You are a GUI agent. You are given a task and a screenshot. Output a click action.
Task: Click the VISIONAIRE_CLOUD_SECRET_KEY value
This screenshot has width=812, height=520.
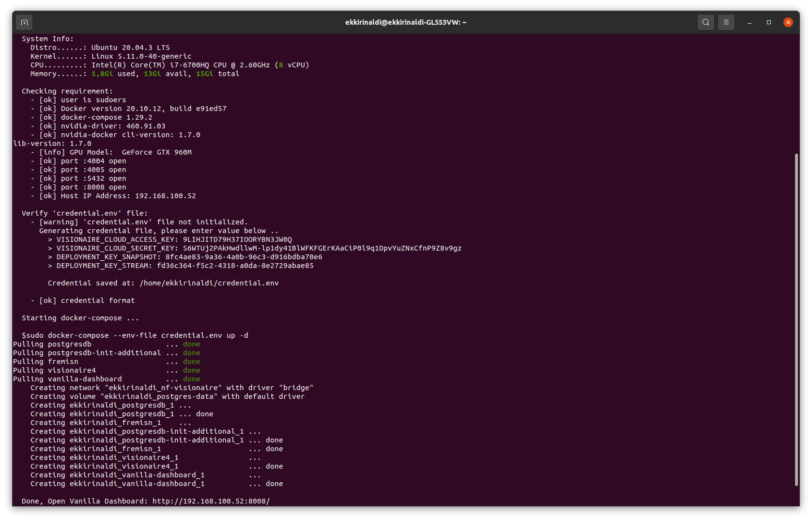point(322,248)
